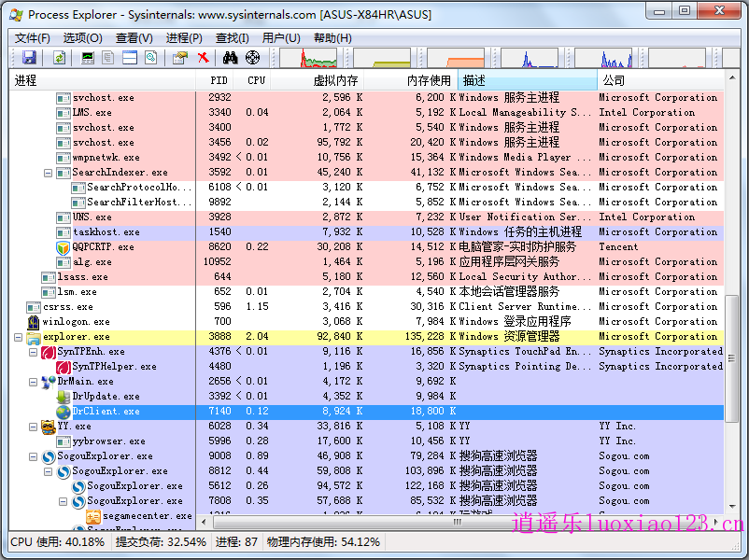Click the YY.exe raccoon icon

click(49, 427)
